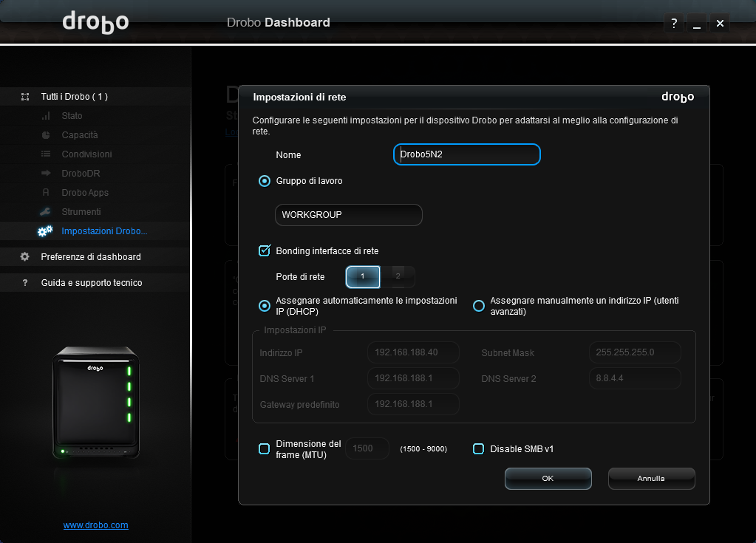Click the Condivisioni list icon

(46, 154)
